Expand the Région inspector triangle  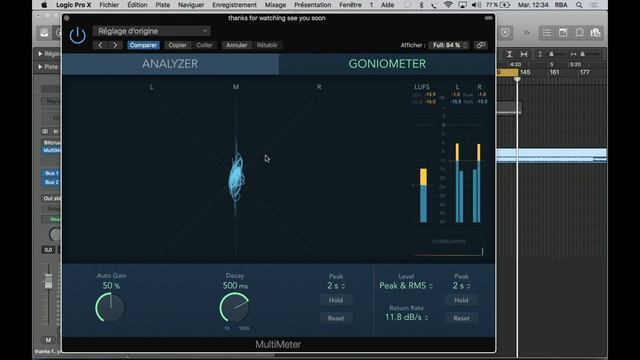tap(40, 54)
